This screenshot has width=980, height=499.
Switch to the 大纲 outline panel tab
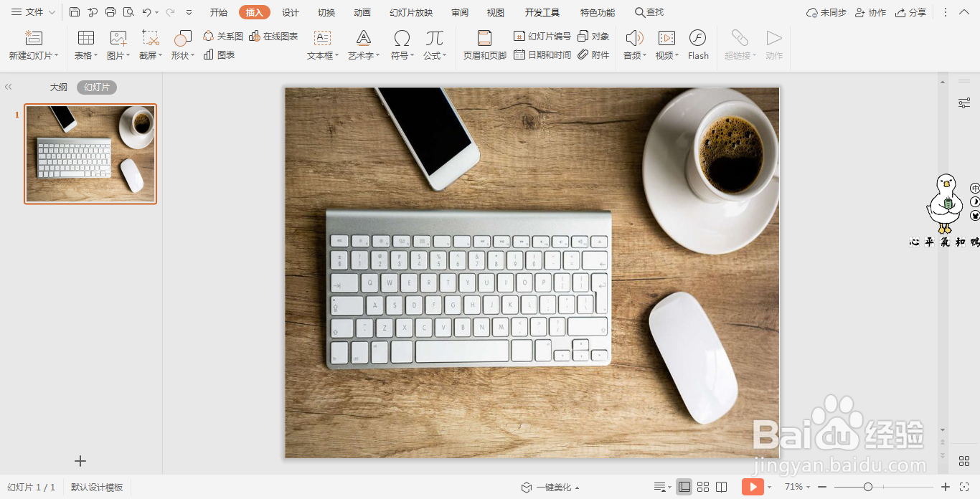point(58,87)
